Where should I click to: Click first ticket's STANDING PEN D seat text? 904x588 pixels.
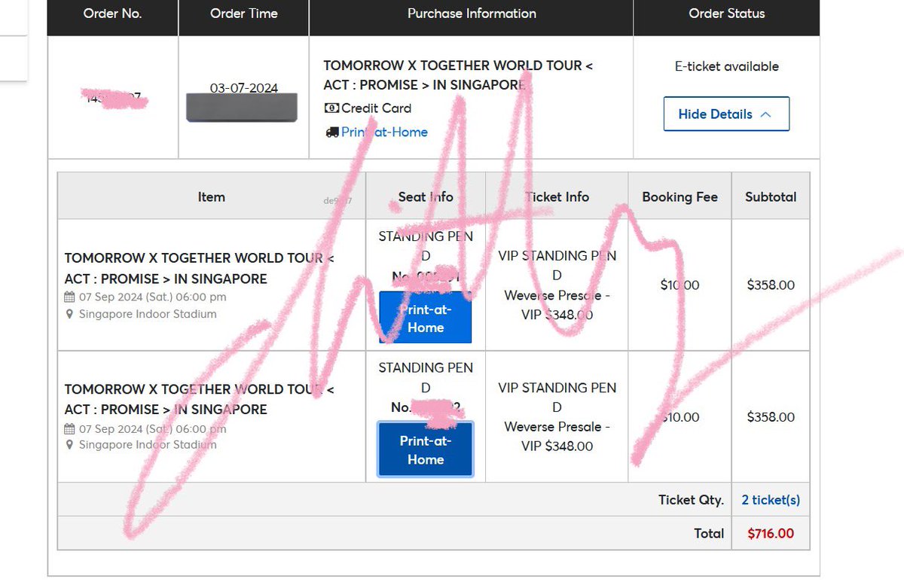426,246
